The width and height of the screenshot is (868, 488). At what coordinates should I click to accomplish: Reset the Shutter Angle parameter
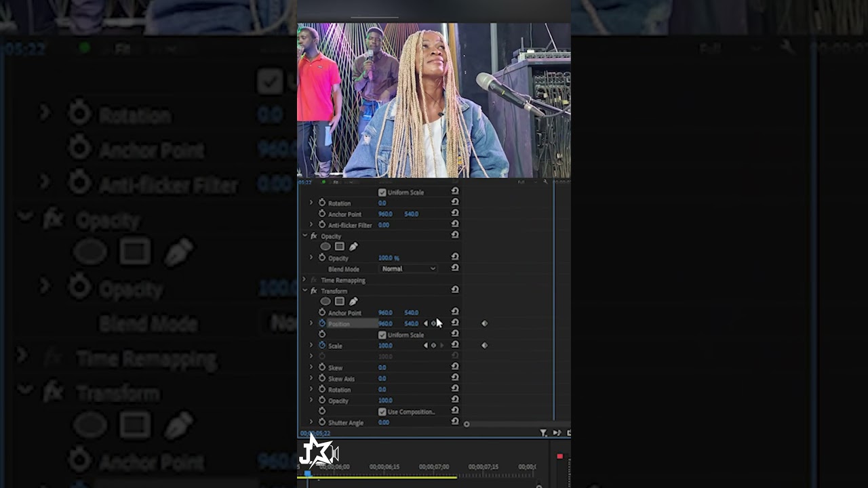(x=455, y=422)
